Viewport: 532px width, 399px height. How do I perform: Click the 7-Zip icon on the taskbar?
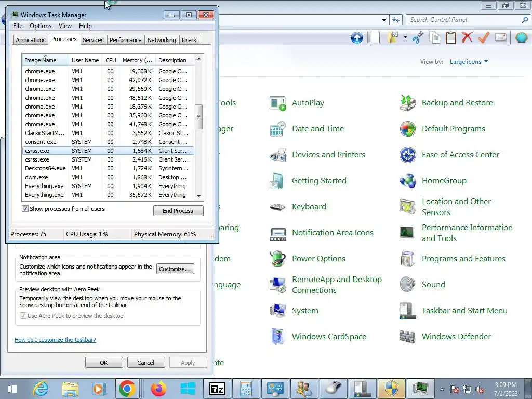click(217, 389)
